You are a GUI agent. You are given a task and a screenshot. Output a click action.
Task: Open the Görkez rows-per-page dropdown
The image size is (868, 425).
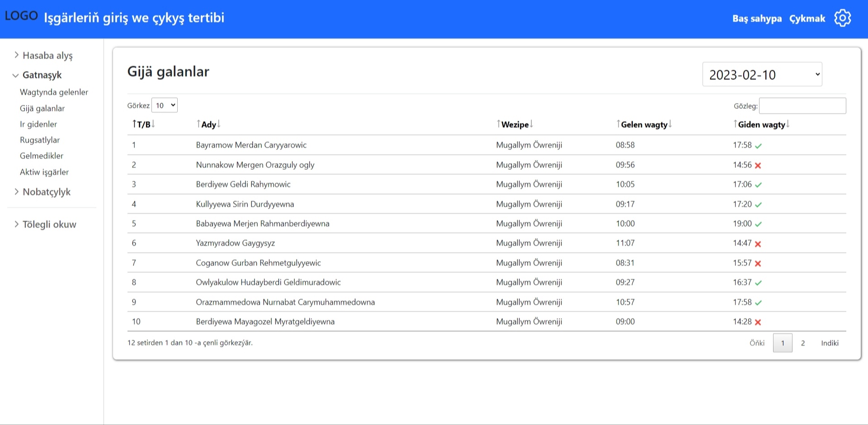(165, 105)
